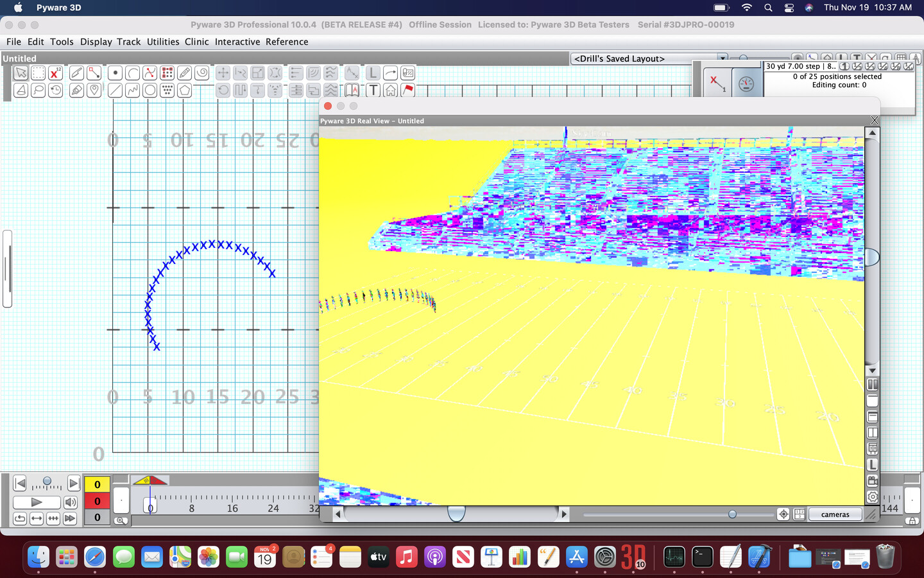Image resolution: width=924 pixels, height=578 pixels.
Task: Select the highlighter marker tool
Action: (76, 90)
